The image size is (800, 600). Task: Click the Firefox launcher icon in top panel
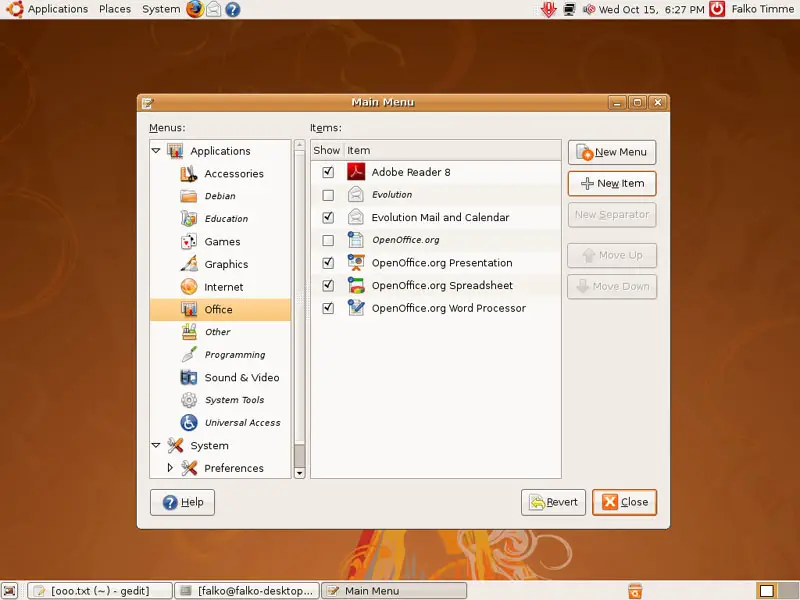pyautogui.click(x=194, y=9)
